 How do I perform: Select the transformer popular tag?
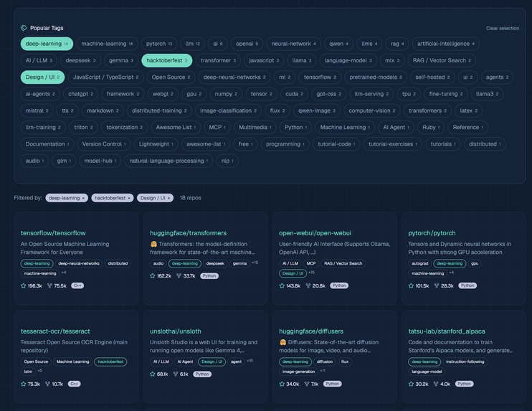pos(218,60)
